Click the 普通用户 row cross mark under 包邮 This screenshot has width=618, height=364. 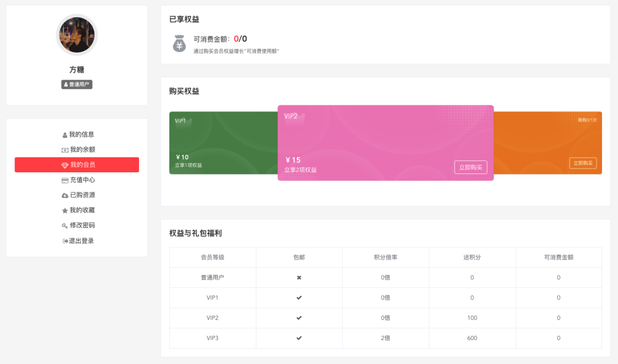(x=299, y=278)
